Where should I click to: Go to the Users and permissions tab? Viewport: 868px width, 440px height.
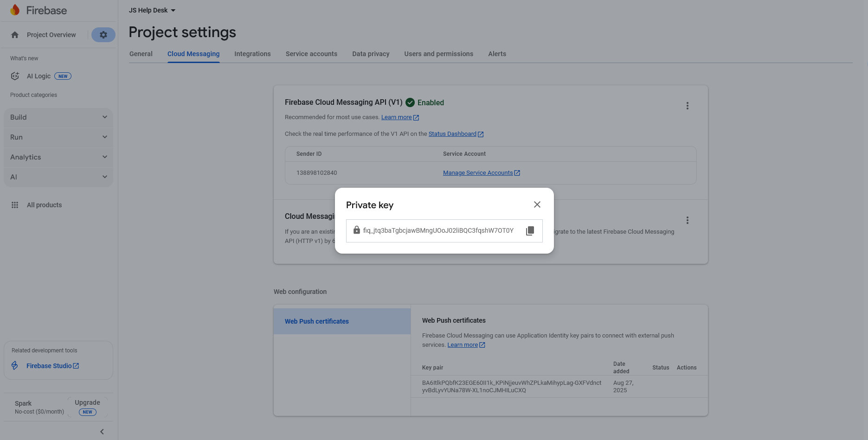click(x=438, y=54)
